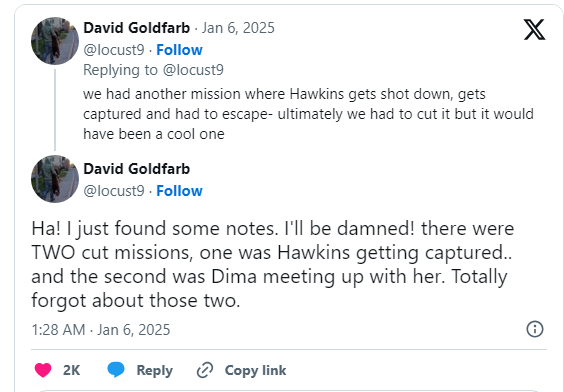
Task: Click the Copy link label
Action: point(255,370)
